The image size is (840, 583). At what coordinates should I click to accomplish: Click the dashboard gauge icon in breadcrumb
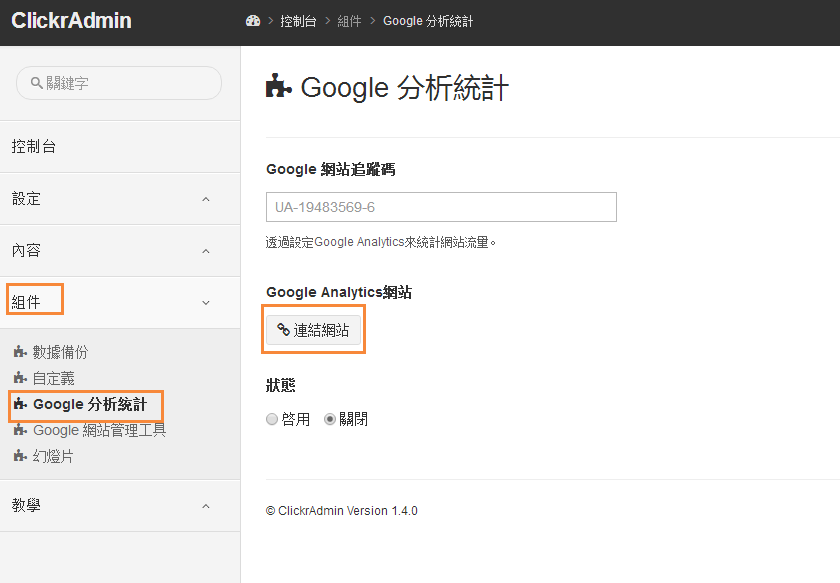253,21
